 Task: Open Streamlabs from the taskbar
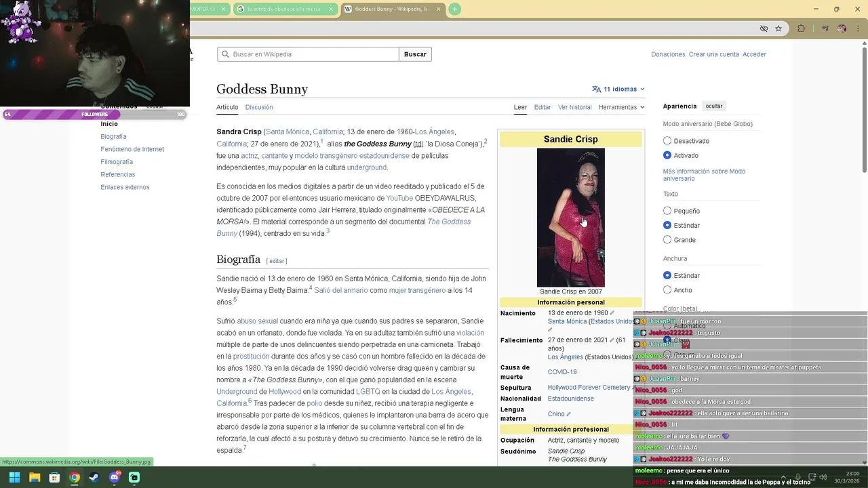click(x=134, y=477)
